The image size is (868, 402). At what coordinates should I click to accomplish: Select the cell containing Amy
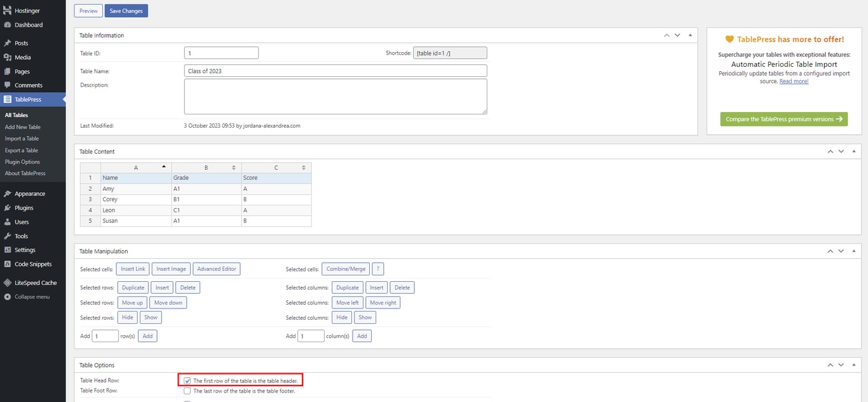pos(136,189)
